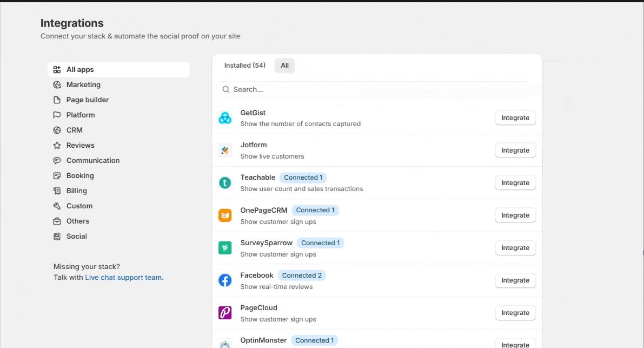
Task: Click the PageCloud app name
Action: pyautogui.click(x=259, y=308)
